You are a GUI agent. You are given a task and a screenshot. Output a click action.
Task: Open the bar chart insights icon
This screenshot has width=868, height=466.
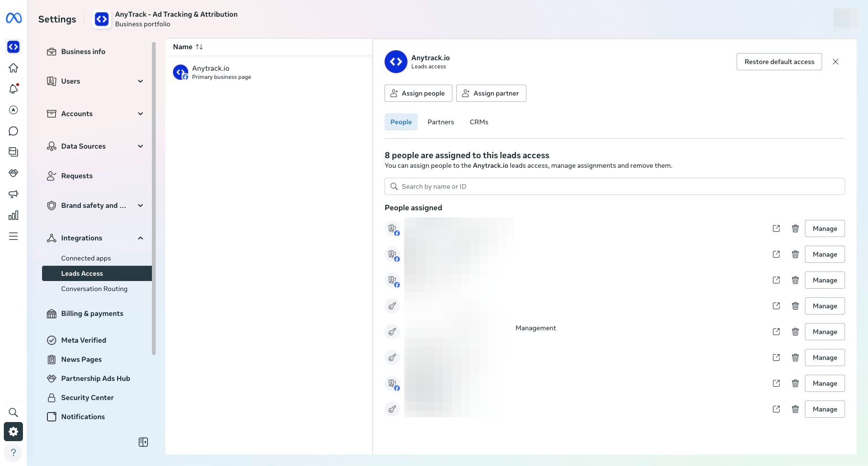(13, 215)
